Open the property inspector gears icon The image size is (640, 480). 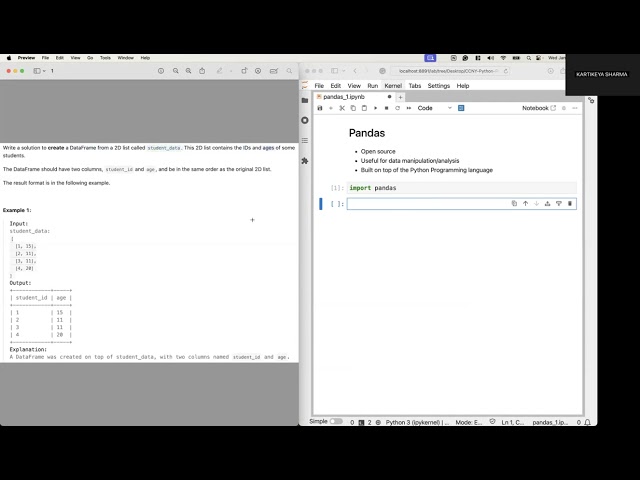(591, 100)
